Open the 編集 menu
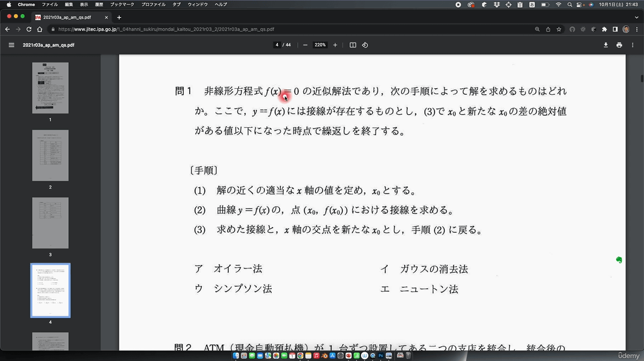 coord(69,4)
